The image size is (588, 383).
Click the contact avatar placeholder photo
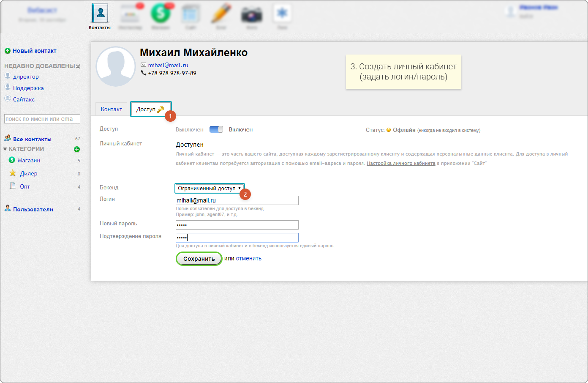click(116, 66)
